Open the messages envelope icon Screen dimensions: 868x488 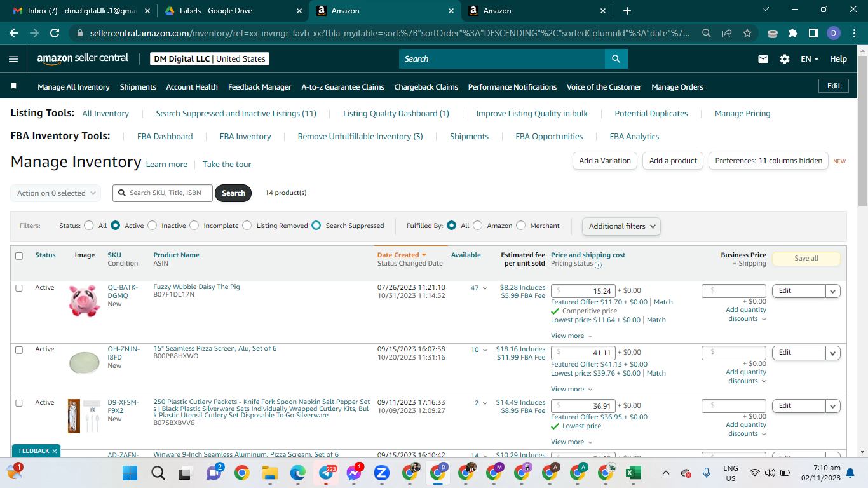point(763,59)
